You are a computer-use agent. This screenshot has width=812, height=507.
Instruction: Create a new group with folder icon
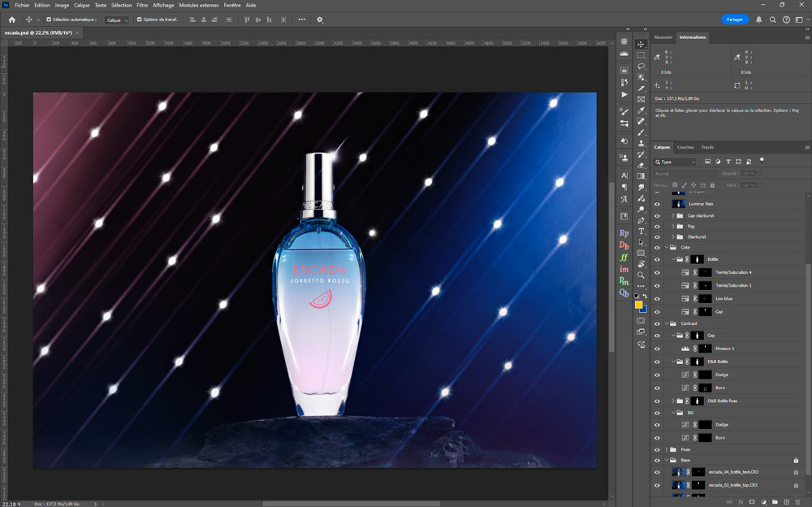pos(775,502)
